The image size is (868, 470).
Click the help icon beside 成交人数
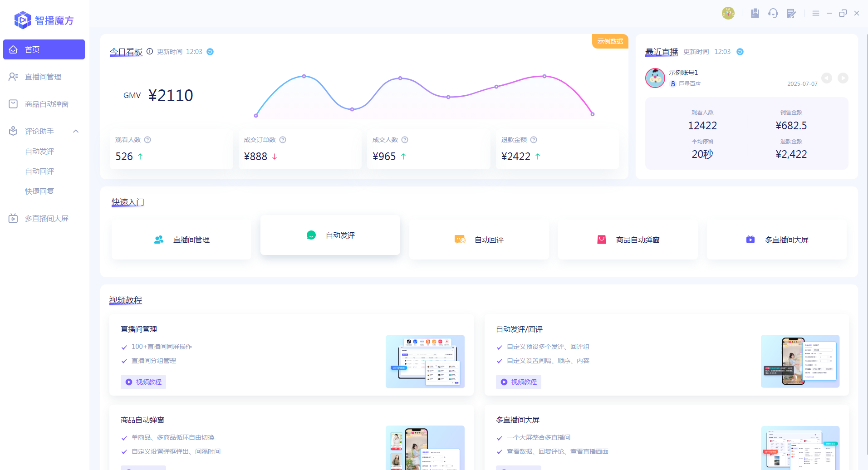tap(405, 140)
